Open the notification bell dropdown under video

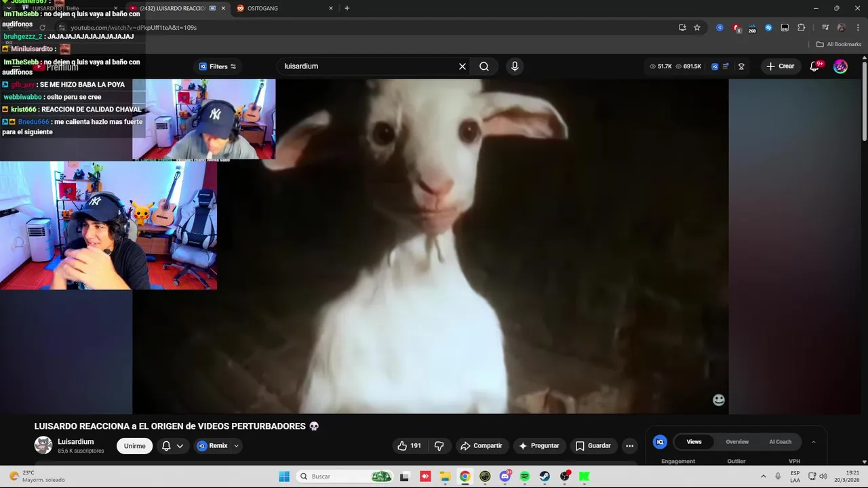(172, 446)
